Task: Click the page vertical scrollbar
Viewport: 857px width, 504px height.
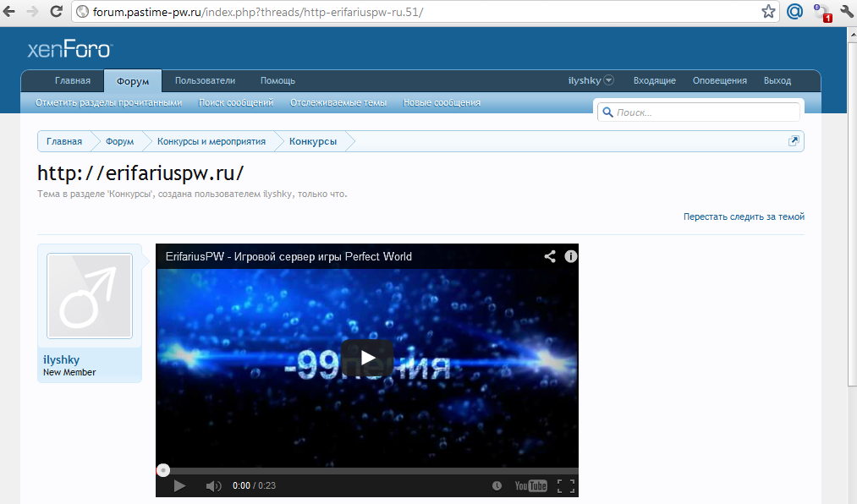Action: (x=852, y=213)
